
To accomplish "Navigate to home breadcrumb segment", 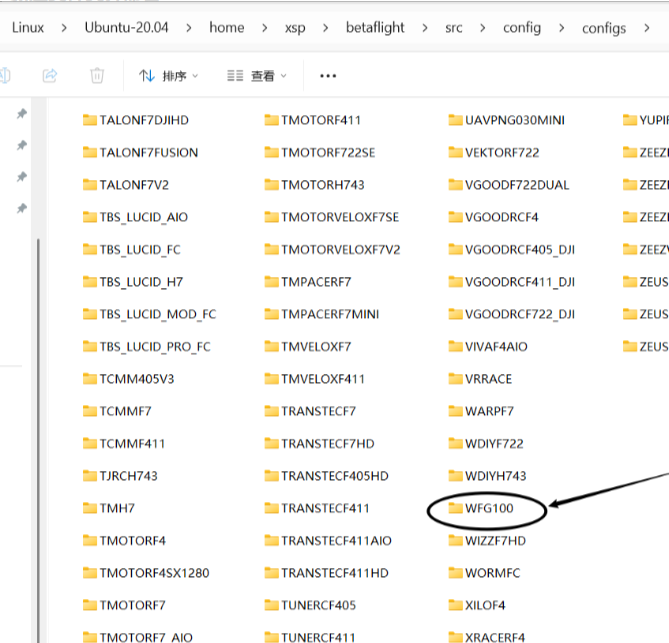I will click(226, 28).
